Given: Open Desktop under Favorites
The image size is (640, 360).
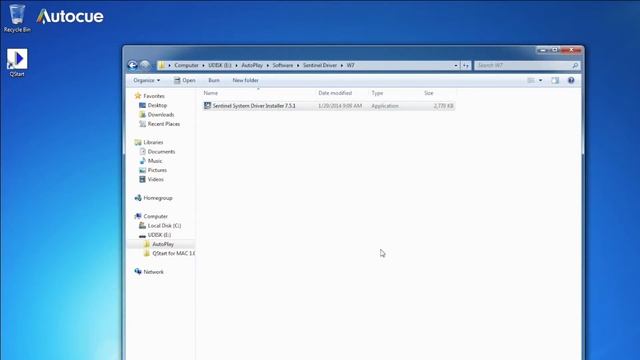Looking at the screenshot, I should pyautogui.click(x=157, y=105).
